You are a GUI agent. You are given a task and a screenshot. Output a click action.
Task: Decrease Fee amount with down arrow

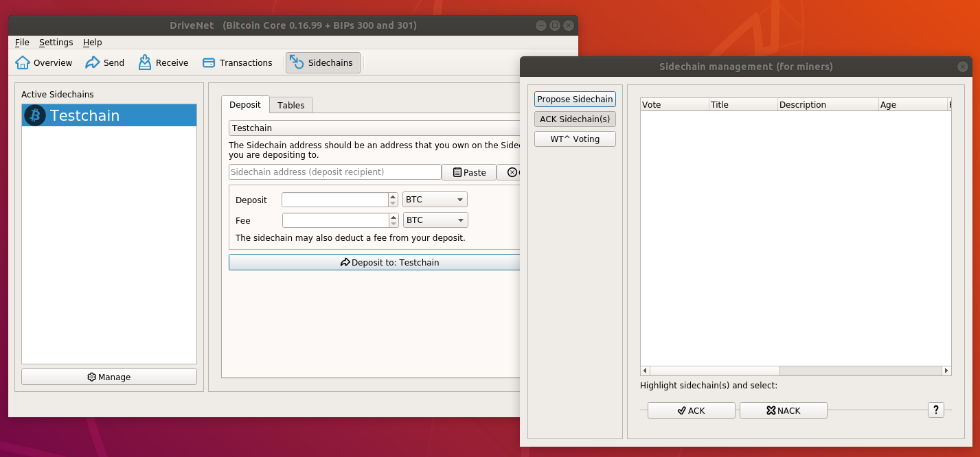pos(394,224)
